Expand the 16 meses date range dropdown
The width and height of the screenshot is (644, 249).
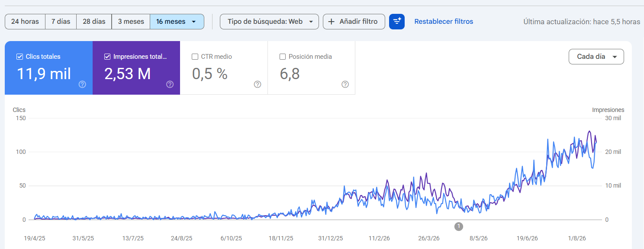coord(177,22)
